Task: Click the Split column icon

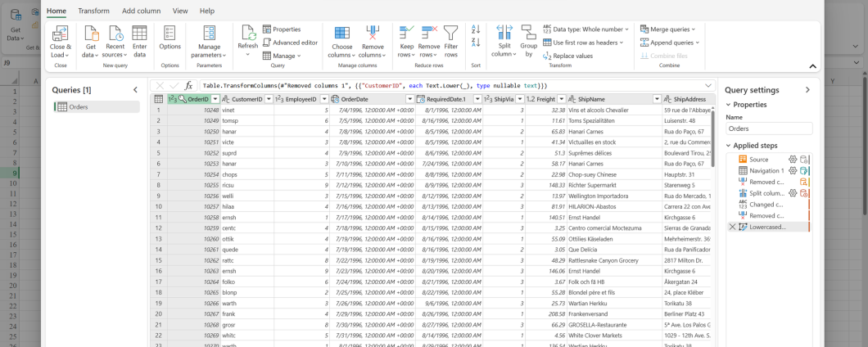Action: [x=504, y=32]
